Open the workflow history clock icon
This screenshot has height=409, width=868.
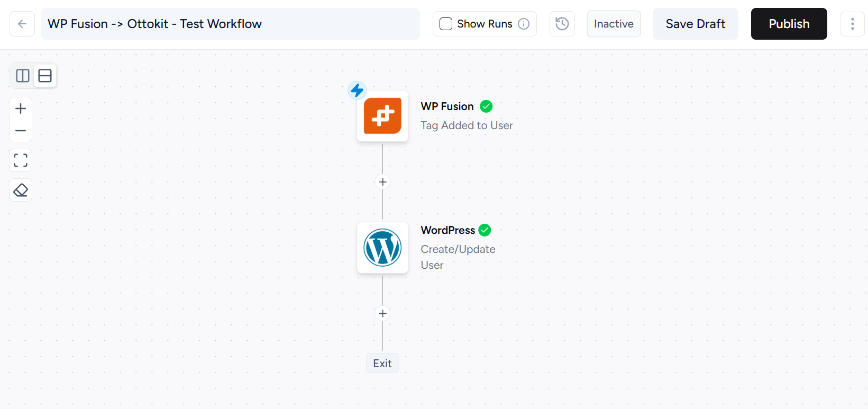pos(562,24)
